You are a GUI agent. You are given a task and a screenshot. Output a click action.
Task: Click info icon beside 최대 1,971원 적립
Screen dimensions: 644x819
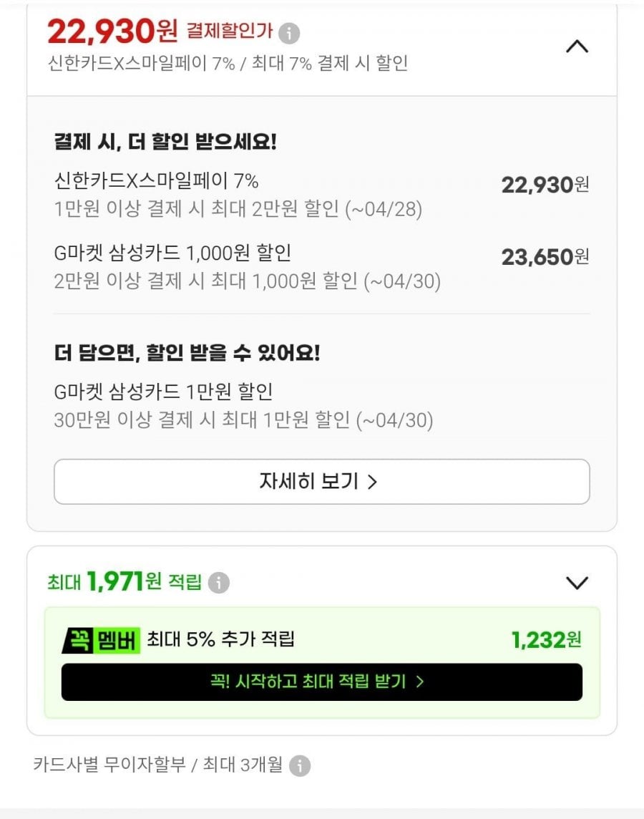[x=218, y=583]
